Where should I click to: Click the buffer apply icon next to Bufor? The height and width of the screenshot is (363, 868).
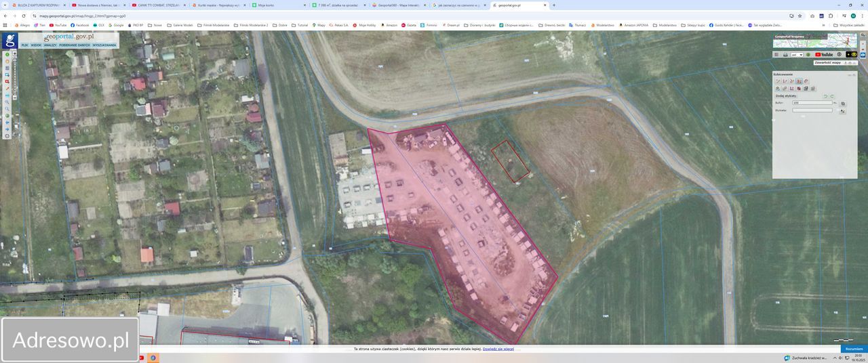point(843,104)
